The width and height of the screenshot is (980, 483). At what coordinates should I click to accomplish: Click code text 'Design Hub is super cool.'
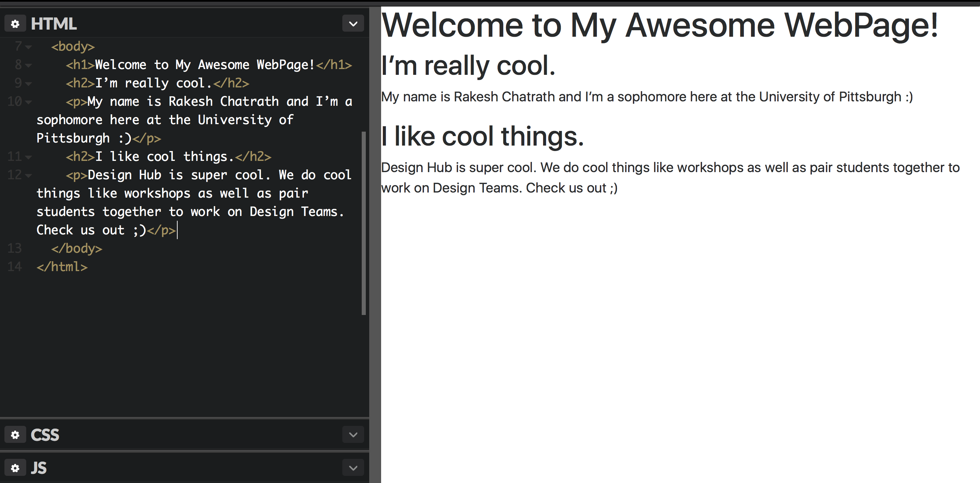click(179, 174)
